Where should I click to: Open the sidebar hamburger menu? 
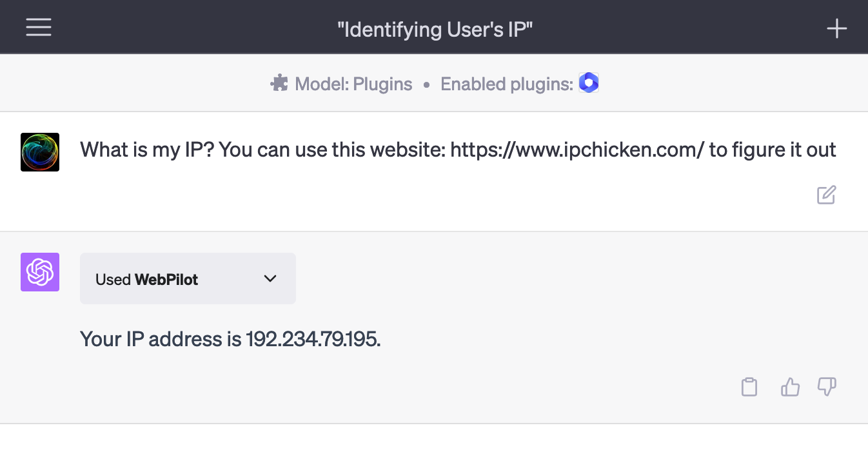click(x=38, y=27)
